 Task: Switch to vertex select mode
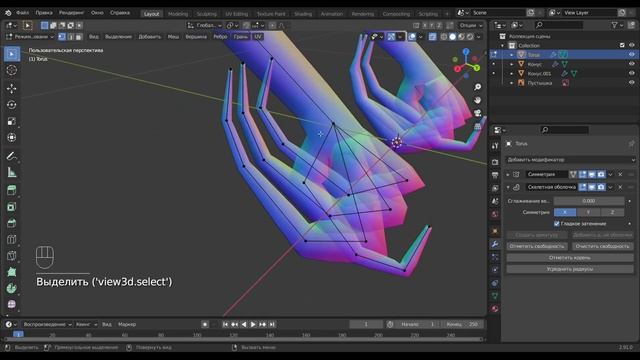[x=62, y=37]
